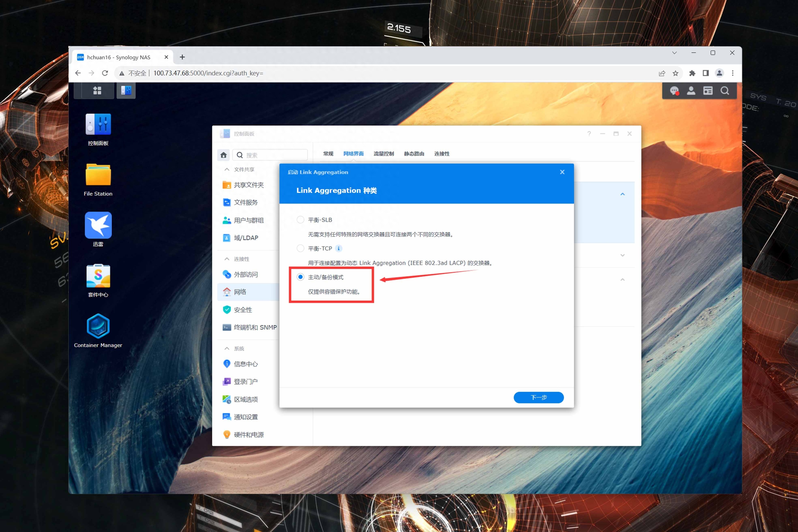Open 套件中心 Package Center icon

coord(98,276)
